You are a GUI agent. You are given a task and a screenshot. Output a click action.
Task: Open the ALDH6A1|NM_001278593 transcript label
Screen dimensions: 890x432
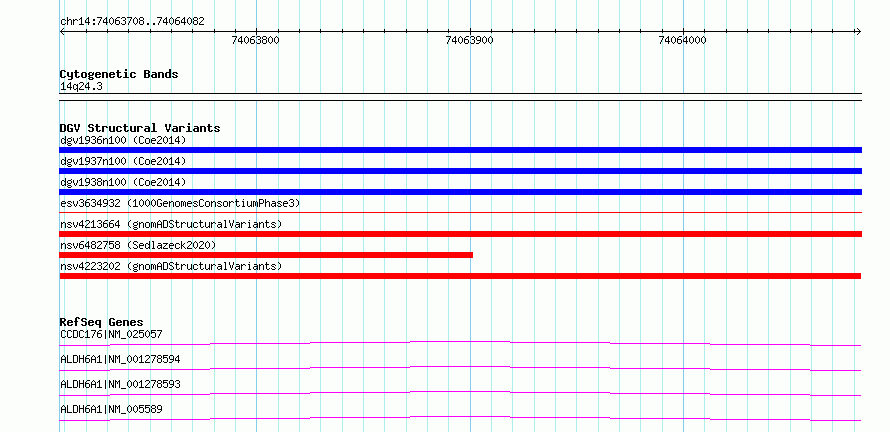click(120, 384)
